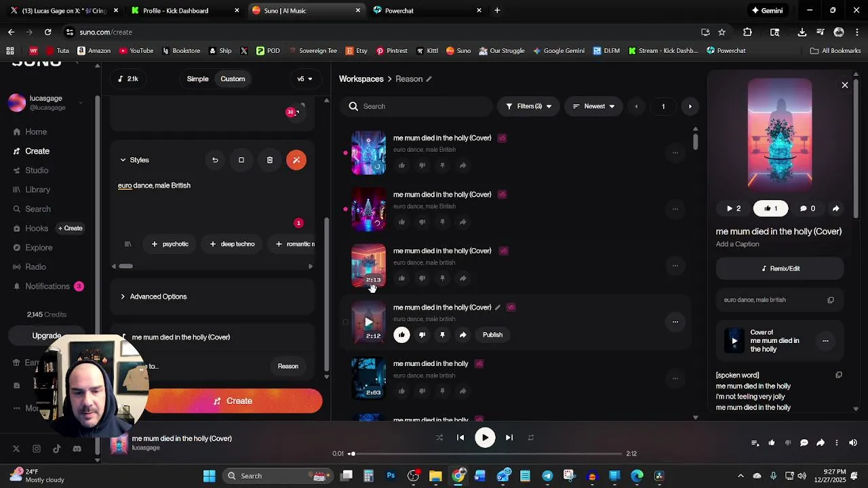Click the Workspaces breadcrumb link
Viewport: 868px width, 488px height.
tap(361, 79)
